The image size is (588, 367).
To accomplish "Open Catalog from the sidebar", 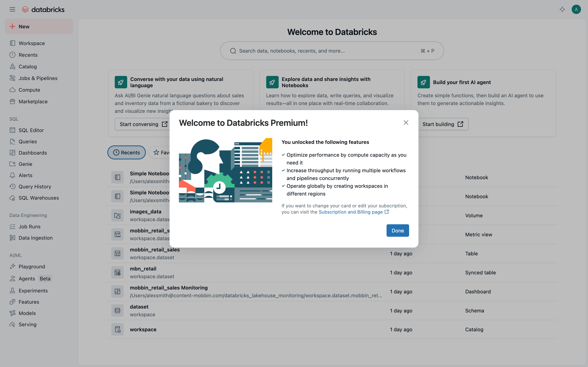I will point(28,66).
